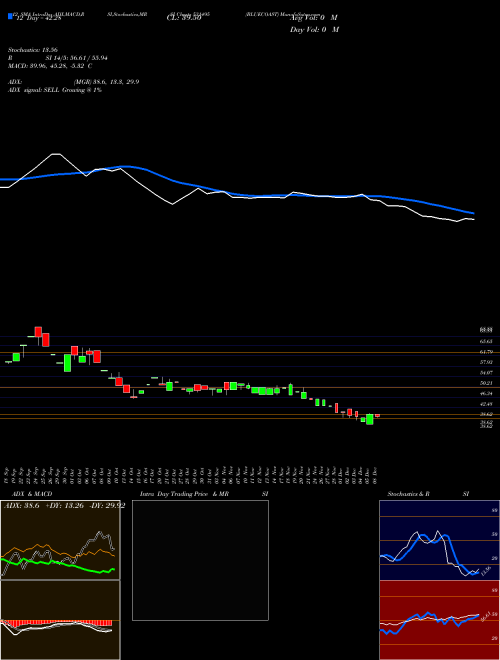Click the 'Stochastics & R' panel title
This screenshot has height=660, width=500.
[409, 494]
